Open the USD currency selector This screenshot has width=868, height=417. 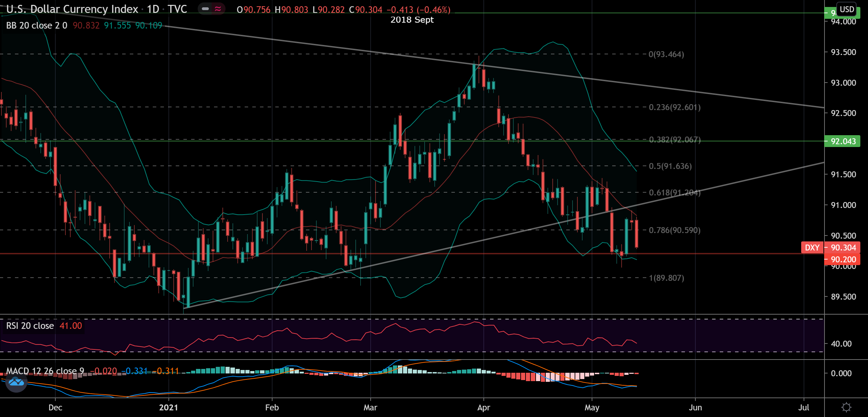[847, 9]
